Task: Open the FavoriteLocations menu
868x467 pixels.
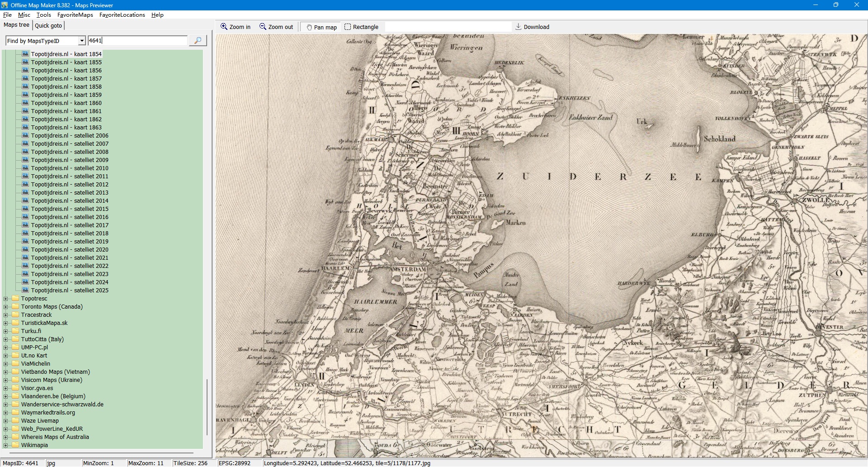Action: [x=122, y=14]
